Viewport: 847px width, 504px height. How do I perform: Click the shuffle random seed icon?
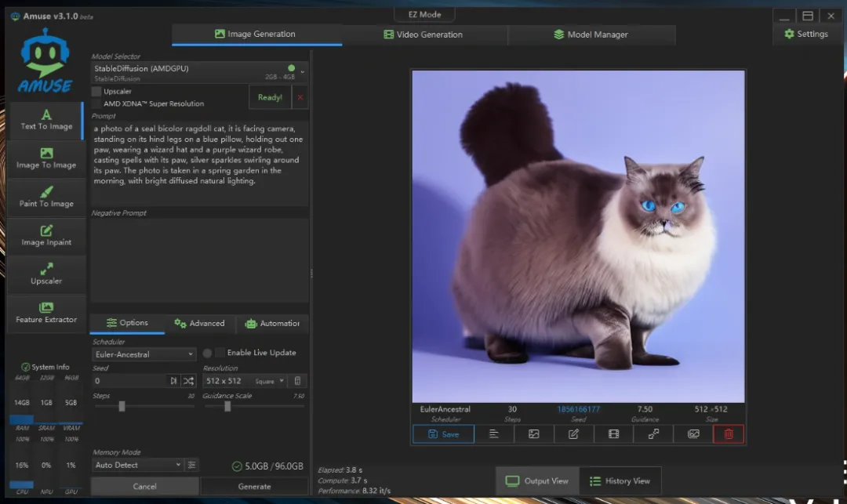click(x=189, y=381)
